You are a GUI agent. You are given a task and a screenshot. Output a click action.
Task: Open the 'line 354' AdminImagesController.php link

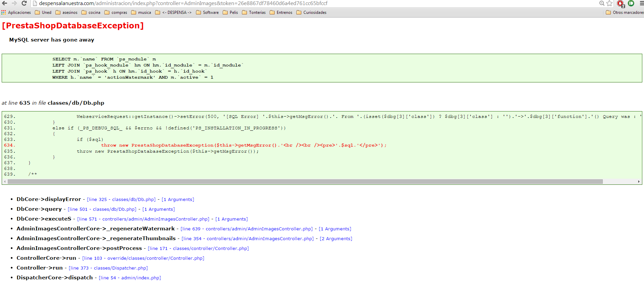[x=248, y=239]
